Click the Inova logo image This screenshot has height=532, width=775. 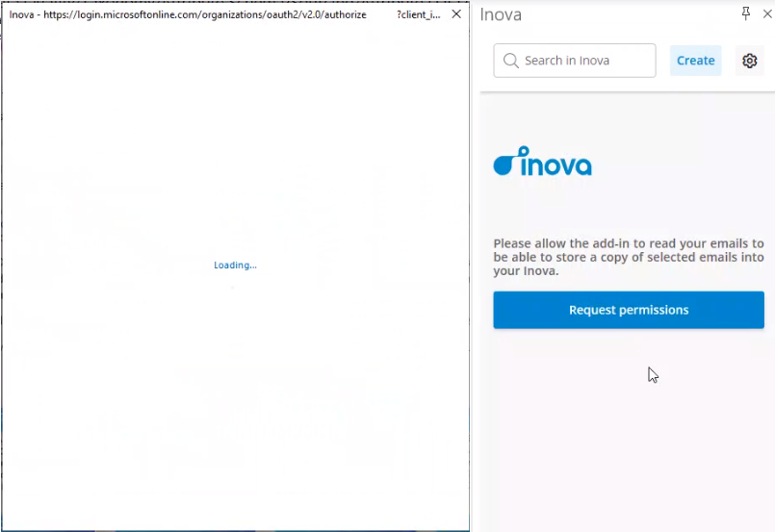click(x=542, y=161)
